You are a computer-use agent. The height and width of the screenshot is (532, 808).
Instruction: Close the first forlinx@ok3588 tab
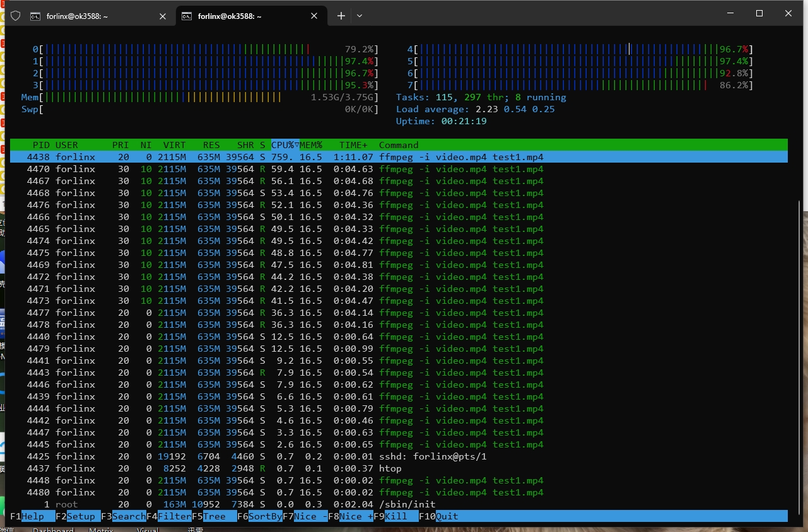point(163,16)
